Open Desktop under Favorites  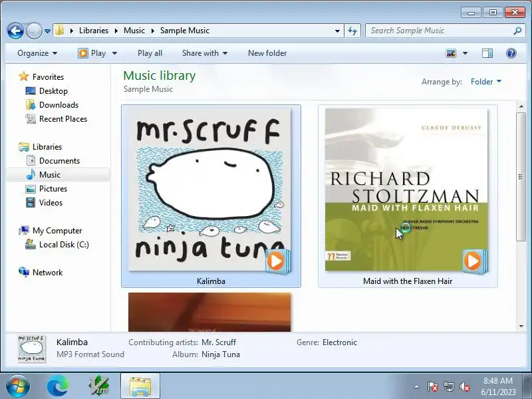pos(53,91)
